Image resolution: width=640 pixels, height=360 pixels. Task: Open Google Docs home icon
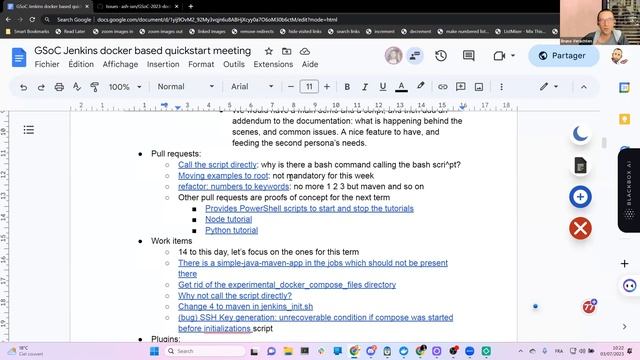(x=19, y=57)
